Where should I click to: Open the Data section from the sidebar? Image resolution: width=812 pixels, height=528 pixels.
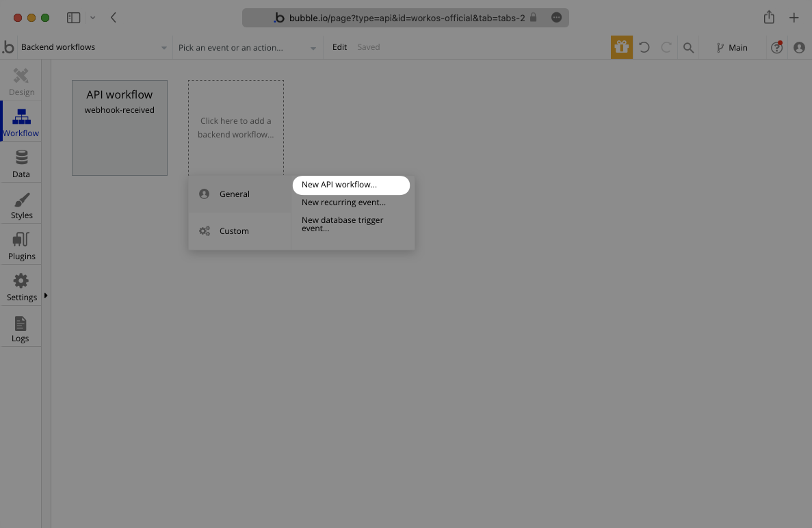click(21, 162)
